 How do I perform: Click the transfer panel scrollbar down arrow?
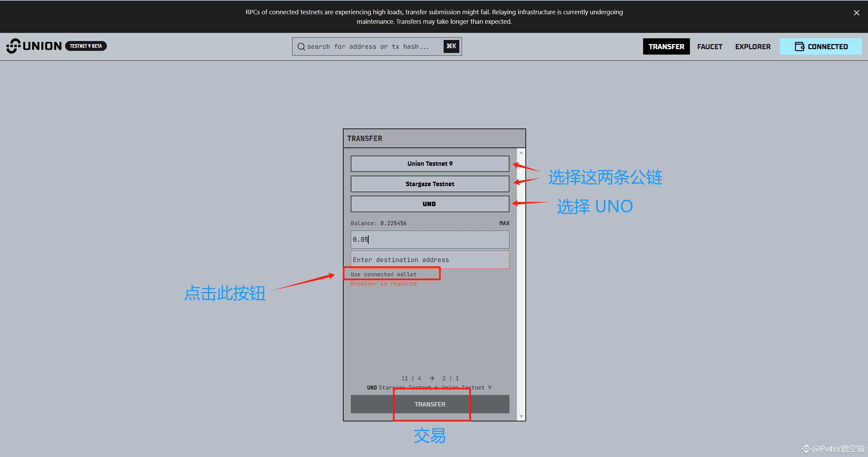(x=521, y=416)
